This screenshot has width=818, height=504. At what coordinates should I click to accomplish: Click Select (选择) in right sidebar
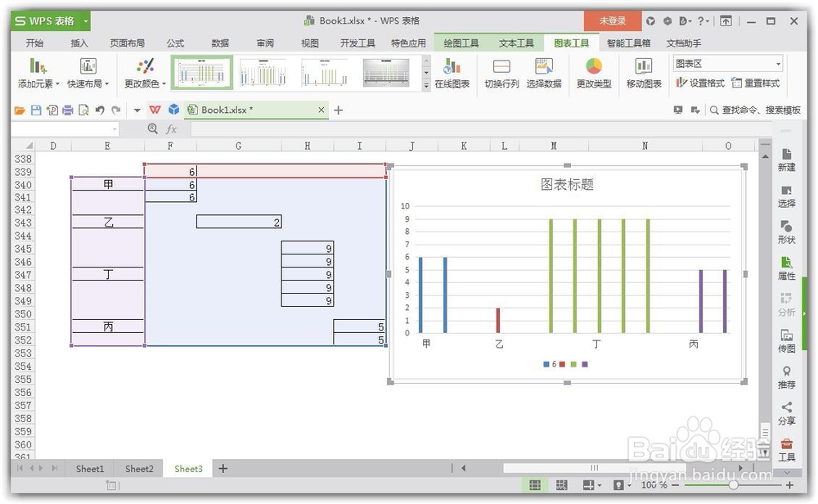[786, 196]
